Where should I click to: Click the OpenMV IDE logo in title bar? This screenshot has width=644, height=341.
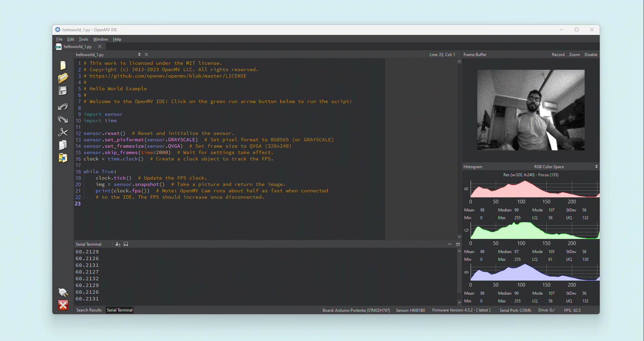pyautogui.click(x=58, y=30)
